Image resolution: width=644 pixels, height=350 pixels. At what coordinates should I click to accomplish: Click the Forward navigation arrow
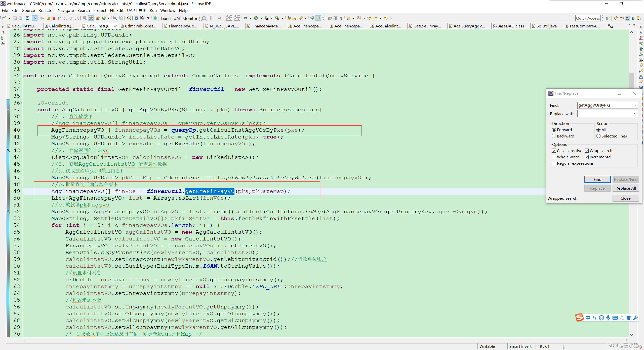(386, 18)
